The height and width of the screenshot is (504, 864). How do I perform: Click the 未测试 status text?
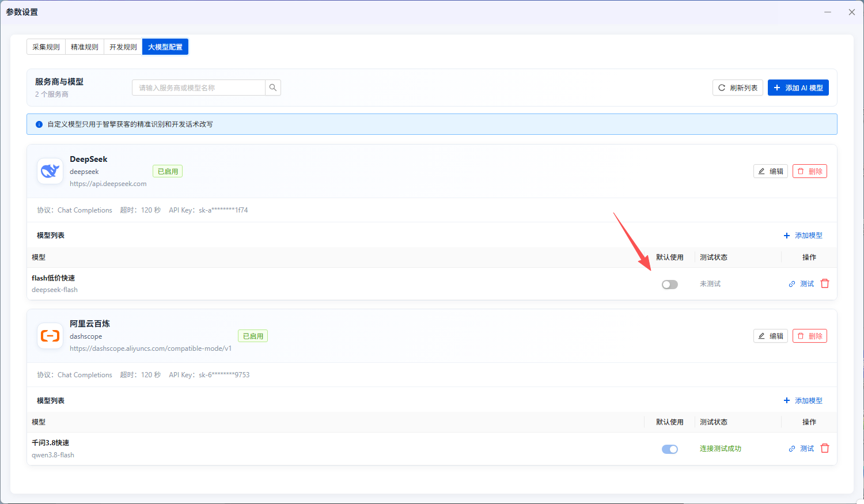click(710, 284)
